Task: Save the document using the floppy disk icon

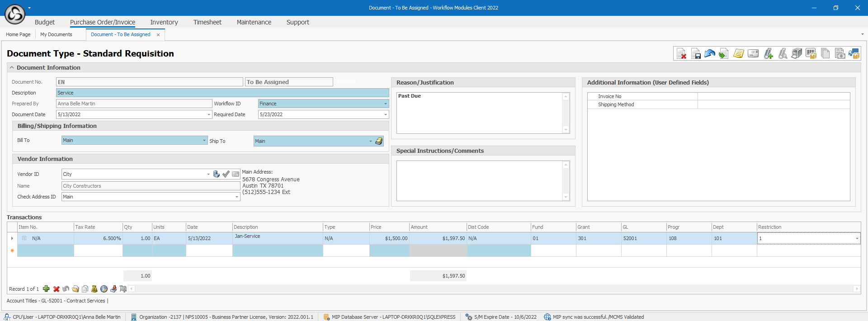Action: (696, 54)
